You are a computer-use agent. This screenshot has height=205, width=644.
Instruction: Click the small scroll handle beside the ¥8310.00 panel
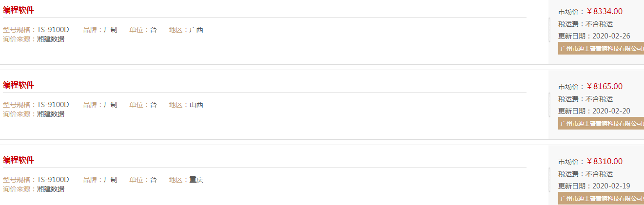coord(549,180)
